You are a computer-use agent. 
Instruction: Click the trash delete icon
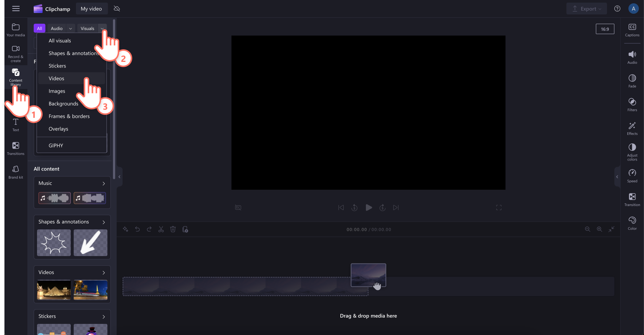(x=173, y=229)
